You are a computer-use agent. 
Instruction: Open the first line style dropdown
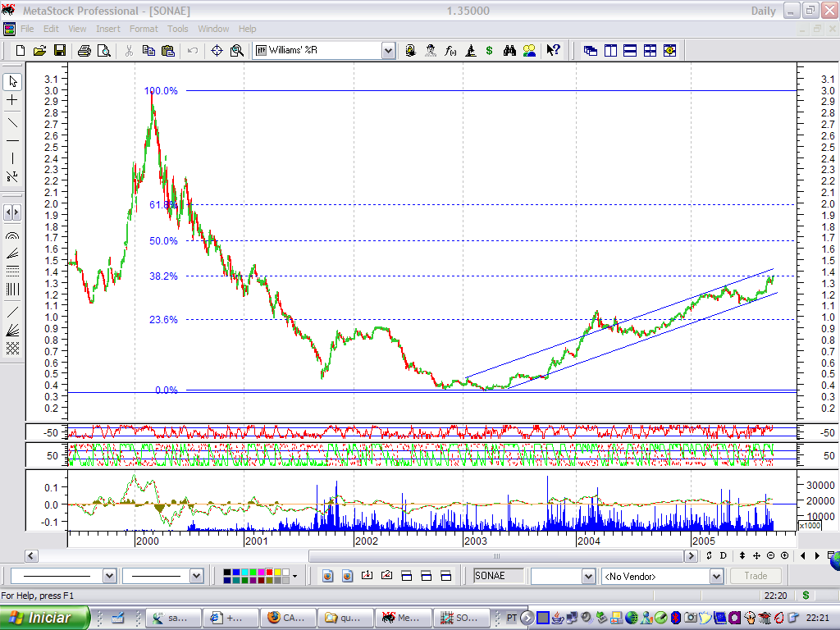coord(109,576)
